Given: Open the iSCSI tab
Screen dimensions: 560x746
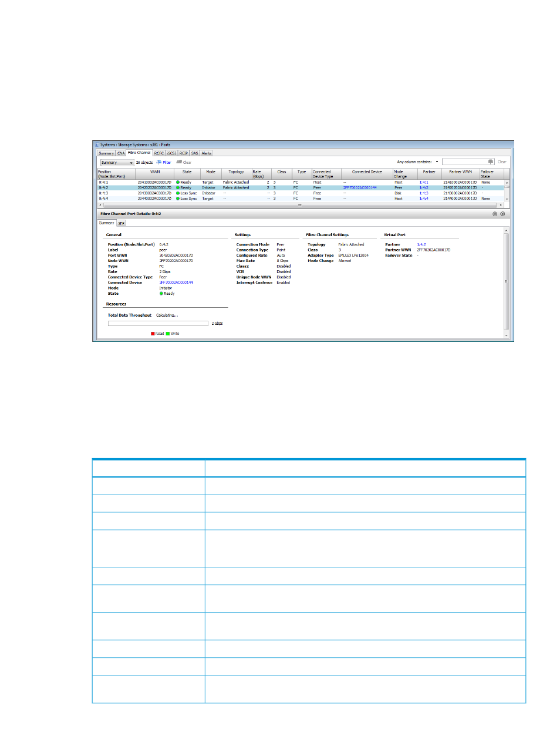Looking at the screenshot, I should (172, 153).
